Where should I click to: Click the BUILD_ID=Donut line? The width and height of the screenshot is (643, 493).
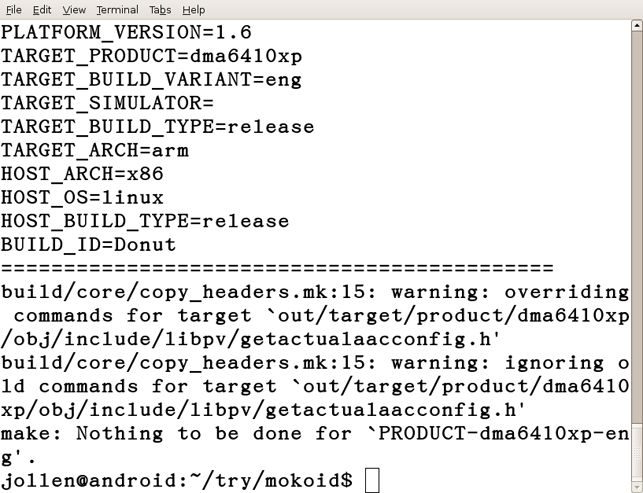click(89, 245)
